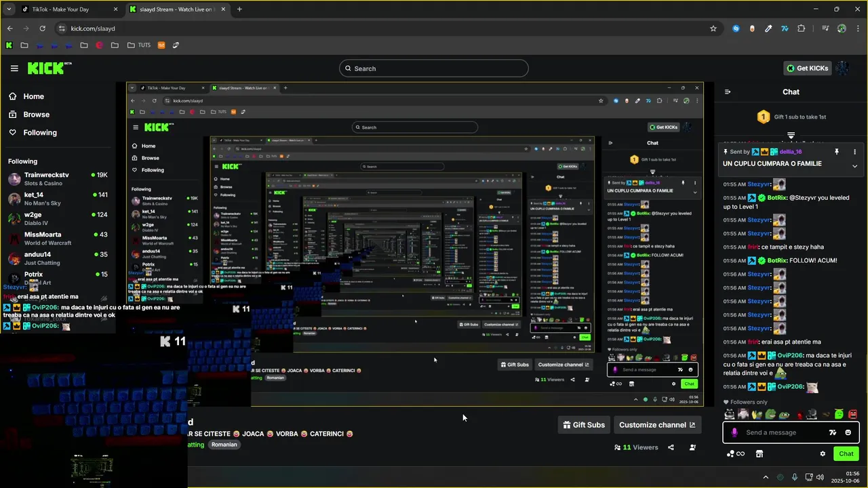The height and width of the screenshot is (488, 868).
Task: Open Chrome three-dot menu
Action: (858, 28)
